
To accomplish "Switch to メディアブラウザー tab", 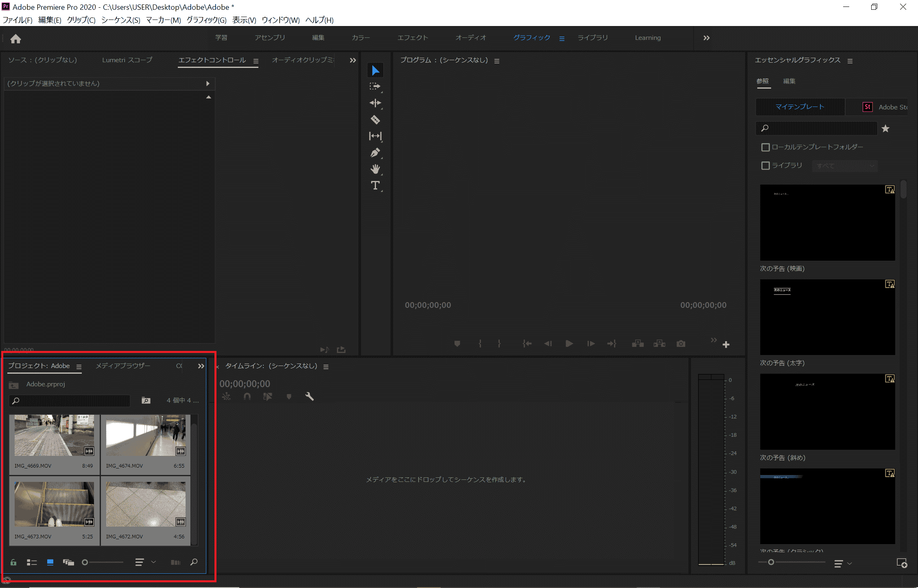I will click(123, 366).
